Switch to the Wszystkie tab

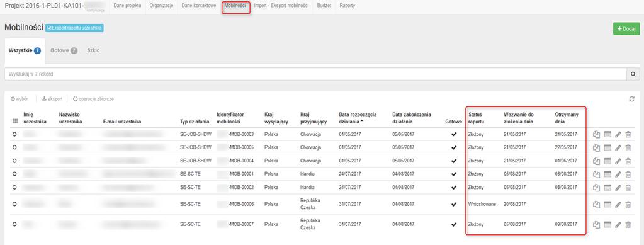pyautogui.click(x=25, y=51)
